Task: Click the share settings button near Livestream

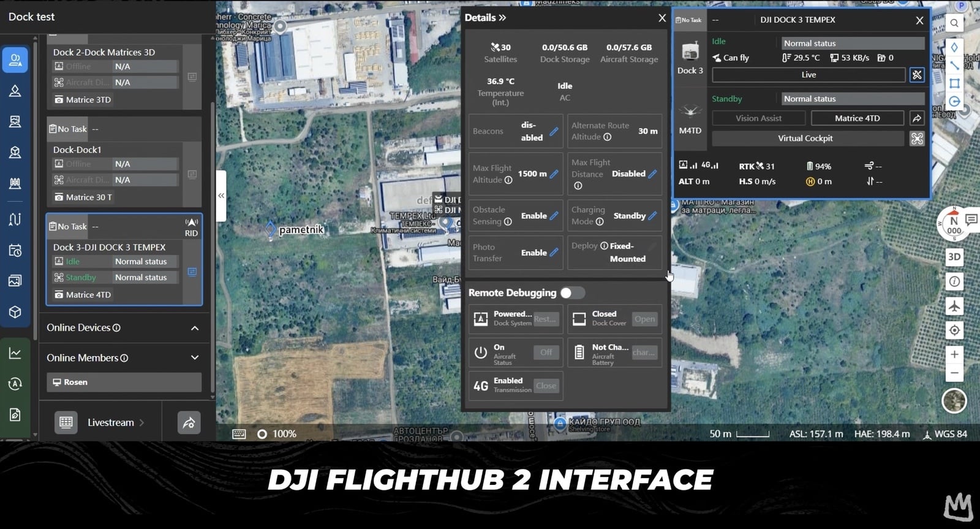Action: tap(189, 422)
